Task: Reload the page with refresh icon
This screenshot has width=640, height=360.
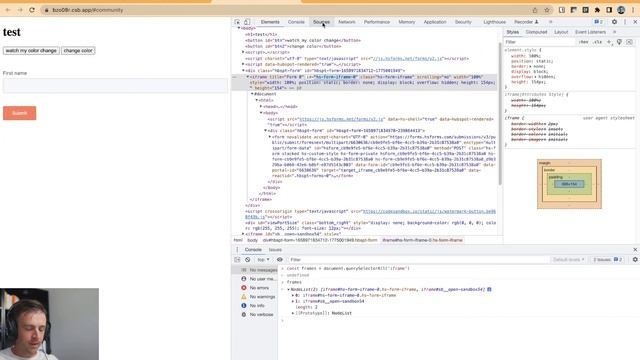Action: coord(32,10)
